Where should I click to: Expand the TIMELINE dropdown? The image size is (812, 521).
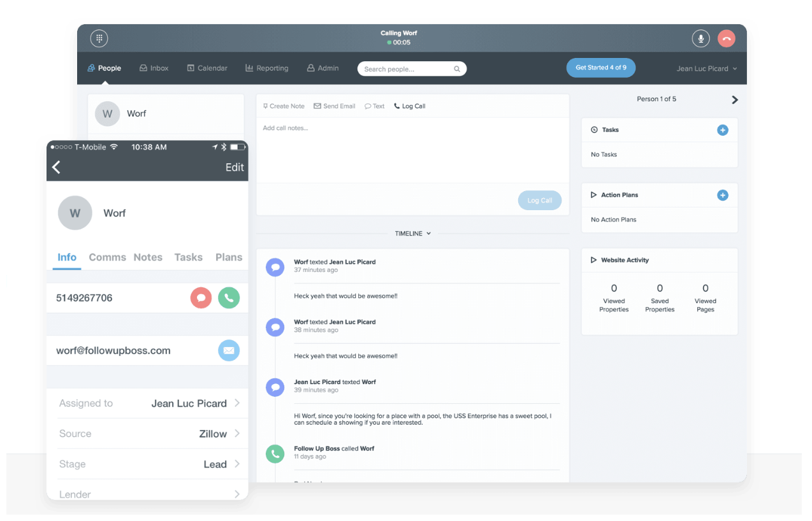click(x=412, y=234)
